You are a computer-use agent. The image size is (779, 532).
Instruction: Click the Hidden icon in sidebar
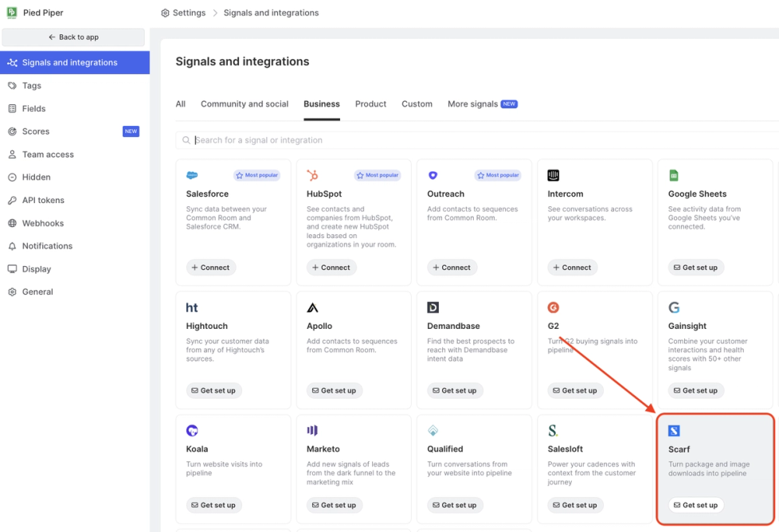tap(13, 178)
